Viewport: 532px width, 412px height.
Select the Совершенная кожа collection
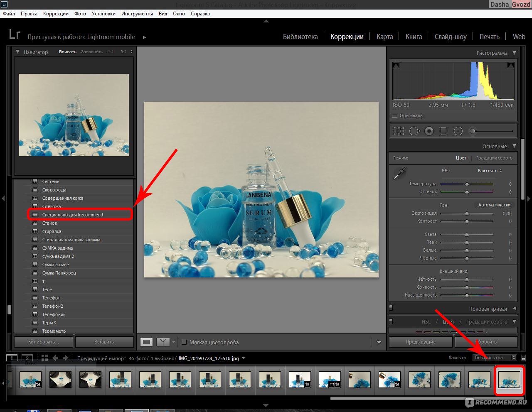pos(63,198)
